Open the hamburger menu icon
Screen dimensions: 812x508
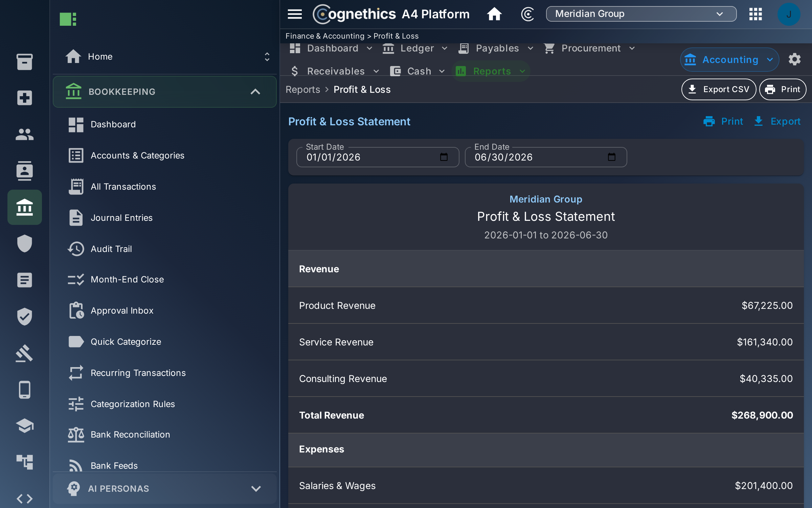point(294,14)
